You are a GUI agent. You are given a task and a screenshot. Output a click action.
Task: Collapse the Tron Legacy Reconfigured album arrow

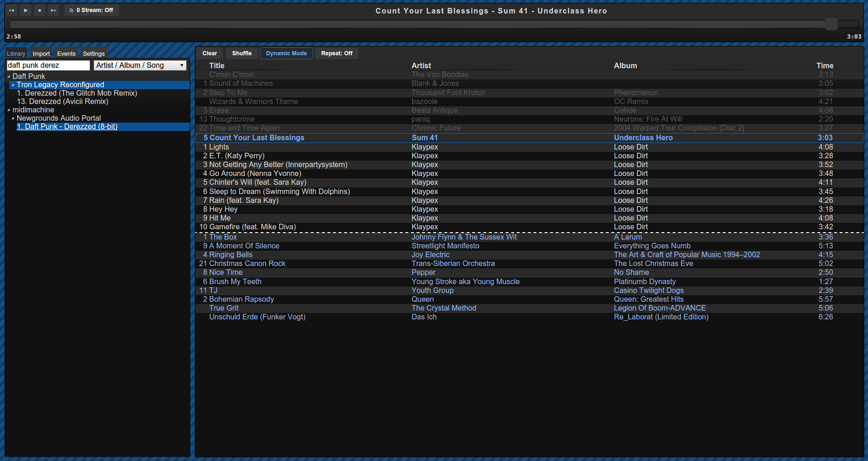(13, 85)
